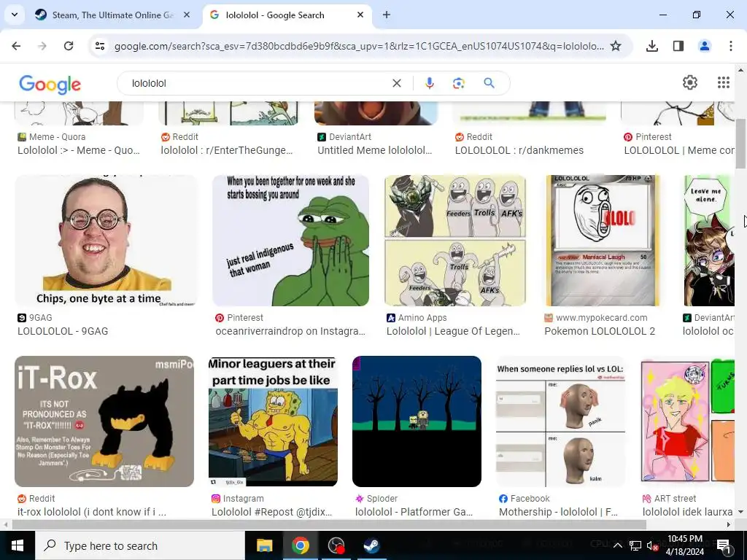Open 'lolololol : r/EnterTheGunge...' link
The image size is (747, 560).
pos(227,150)
